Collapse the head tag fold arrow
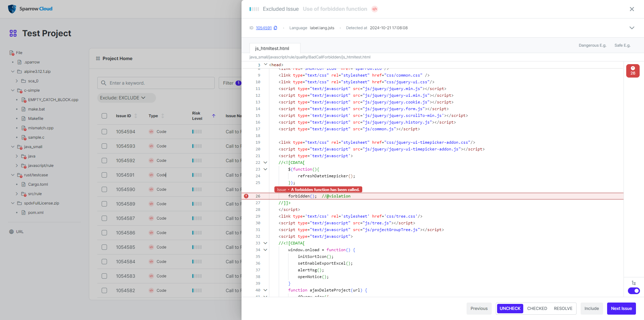The height and width of the screenshot is (320, 644). point(265,64)
